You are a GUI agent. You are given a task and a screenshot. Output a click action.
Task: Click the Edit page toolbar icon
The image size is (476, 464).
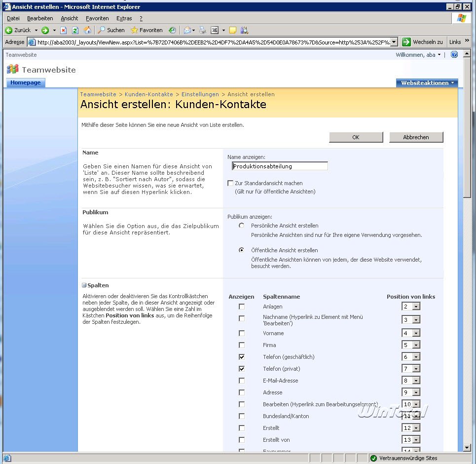tap(215, 30)
